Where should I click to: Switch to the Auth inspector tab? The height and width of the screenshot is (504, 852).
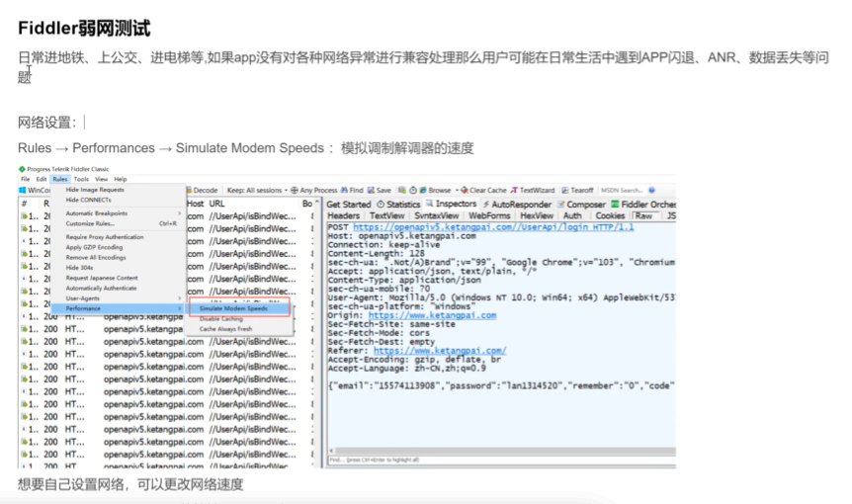coord(572,215)
